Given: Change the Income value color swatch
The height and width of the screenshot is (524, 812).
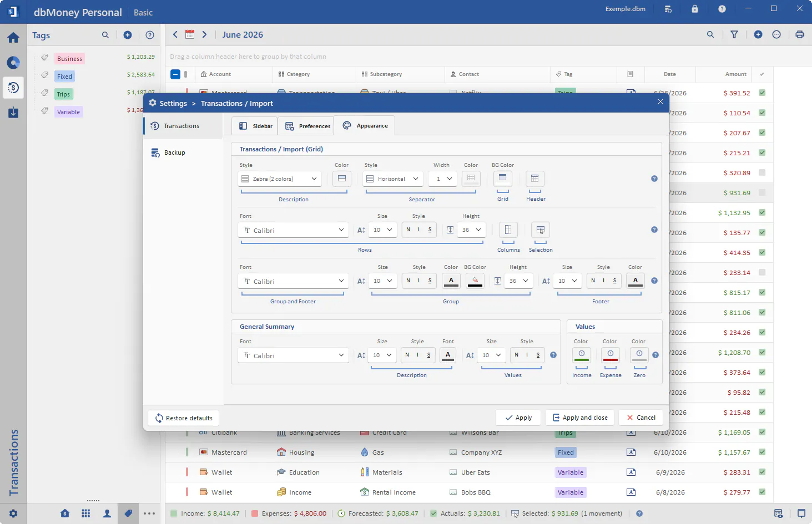Looking at the screenshot, I should tap(582, 356).
